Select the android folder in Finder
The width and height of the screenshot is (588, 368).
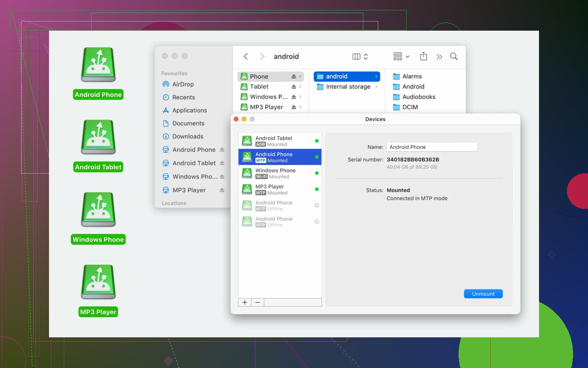[347, 76]
